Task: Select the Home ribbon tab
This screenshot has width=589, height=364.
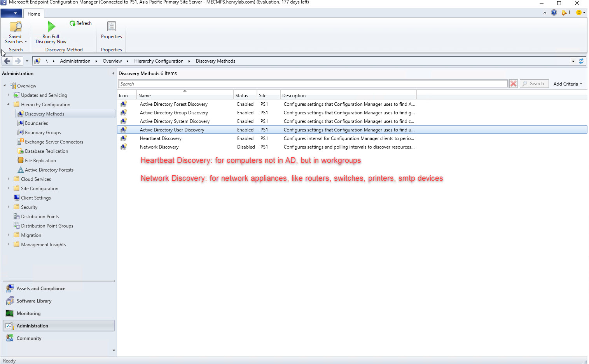Action: click(x=33, y=13)
